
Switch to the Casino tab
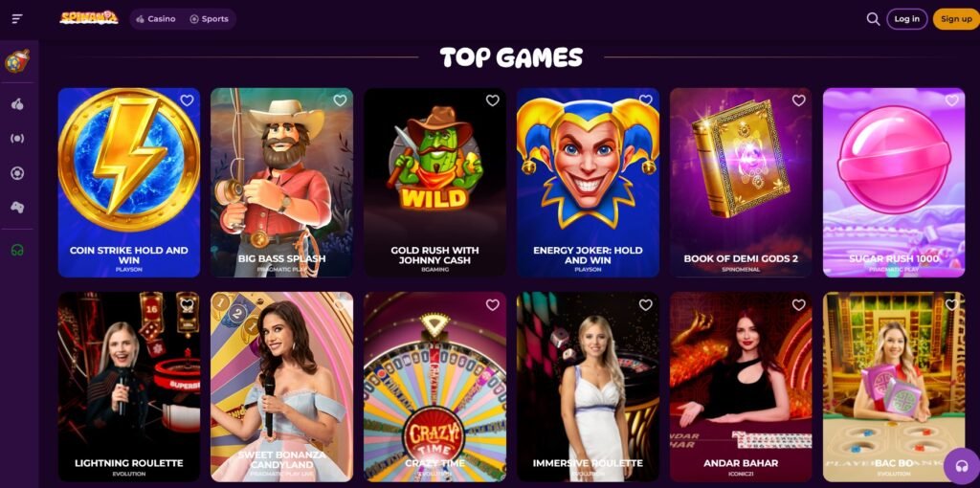(x=156, y=19)
